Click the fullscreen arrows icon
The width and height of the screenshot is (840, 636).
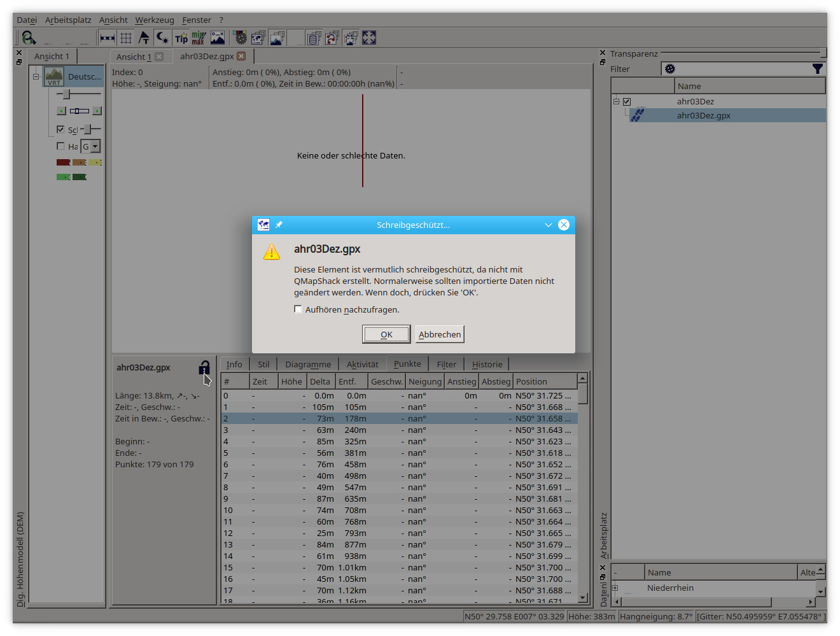369,38
